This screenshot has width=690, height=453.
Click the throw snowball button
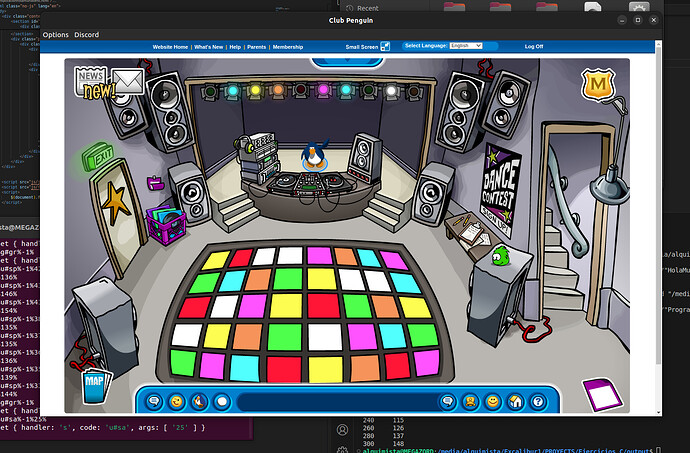click(x=222, y=402)
